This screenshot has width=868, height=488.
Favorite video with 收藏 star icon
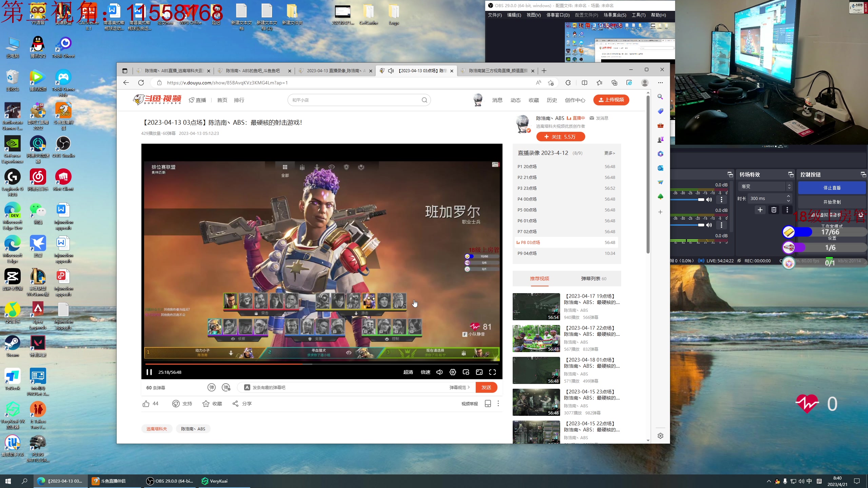[x=206, y=404]
